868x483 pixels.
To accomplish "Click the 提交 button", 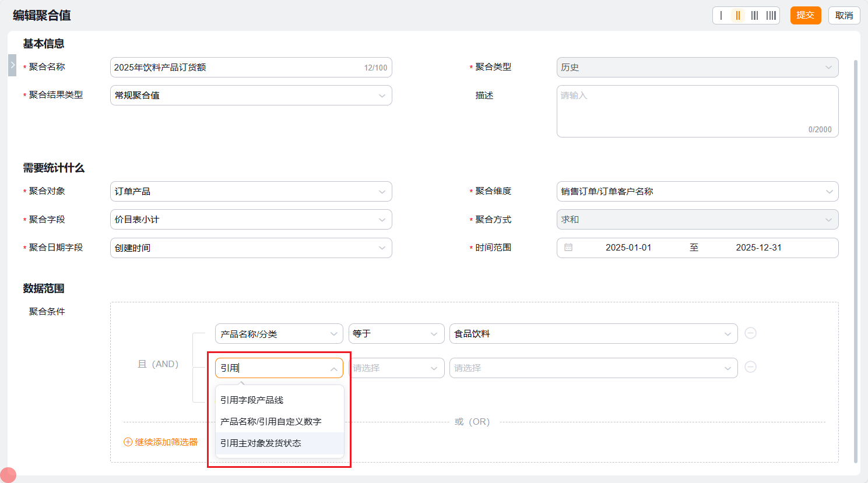I will tap(805, 16).
